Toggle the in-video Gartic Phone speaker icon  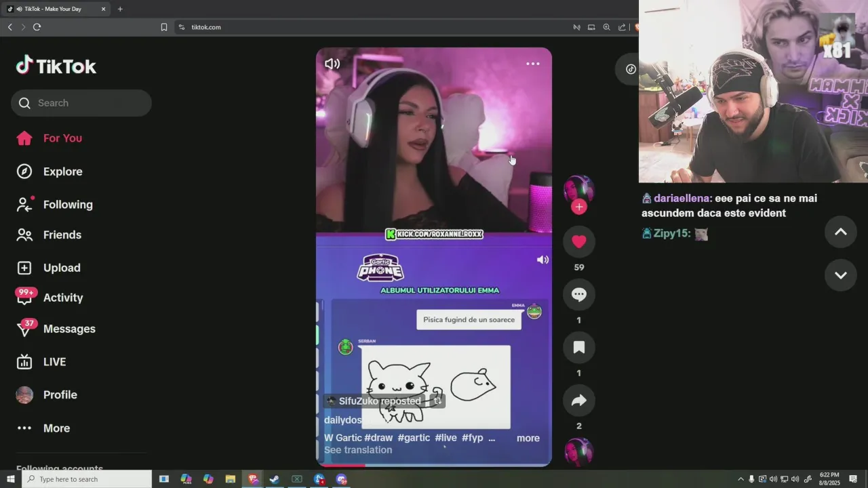click(542, 260)
